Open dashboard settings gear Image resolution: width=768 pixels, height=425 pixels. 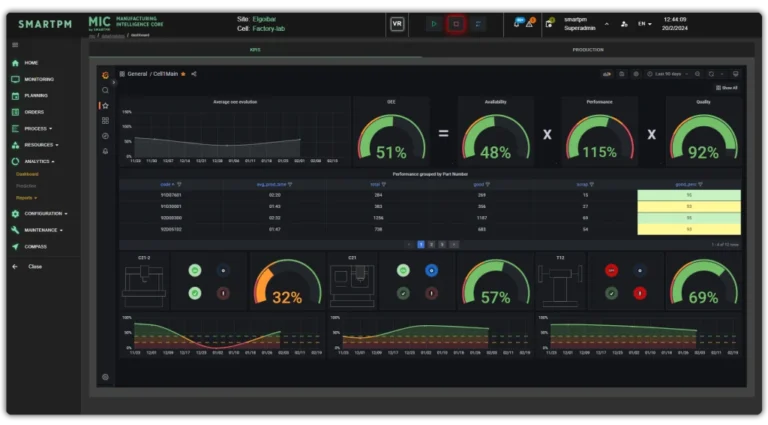636,74
